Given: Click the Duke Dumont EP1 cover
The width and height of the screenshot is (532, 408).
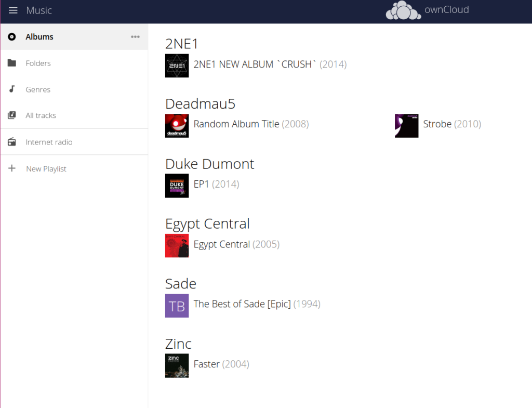Looking at the screenshot, I should [x=177, y=186].
